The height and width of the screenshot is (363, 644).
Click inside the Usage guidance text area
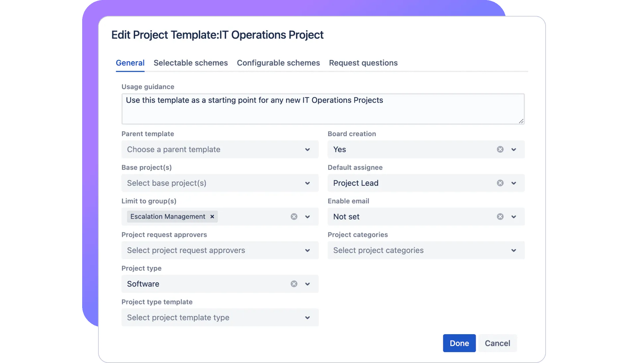tap(323, 109)
